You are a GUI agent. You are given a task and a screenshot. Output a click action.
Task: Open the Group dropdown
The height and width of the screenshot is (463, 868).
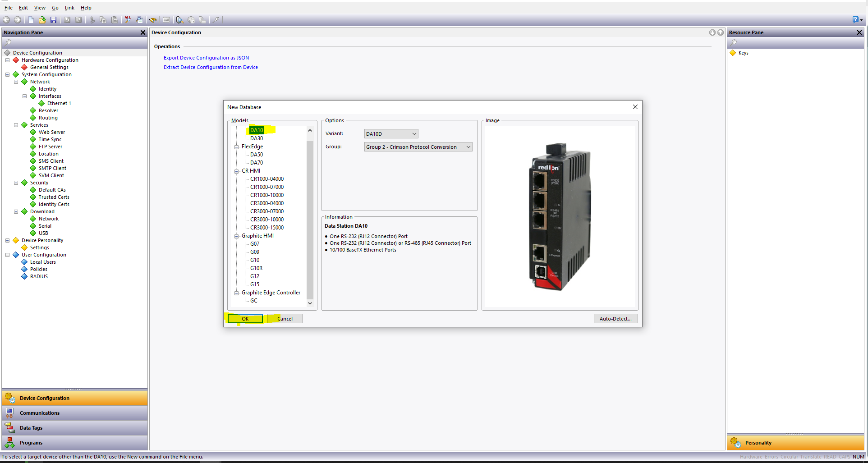point(418,147)
